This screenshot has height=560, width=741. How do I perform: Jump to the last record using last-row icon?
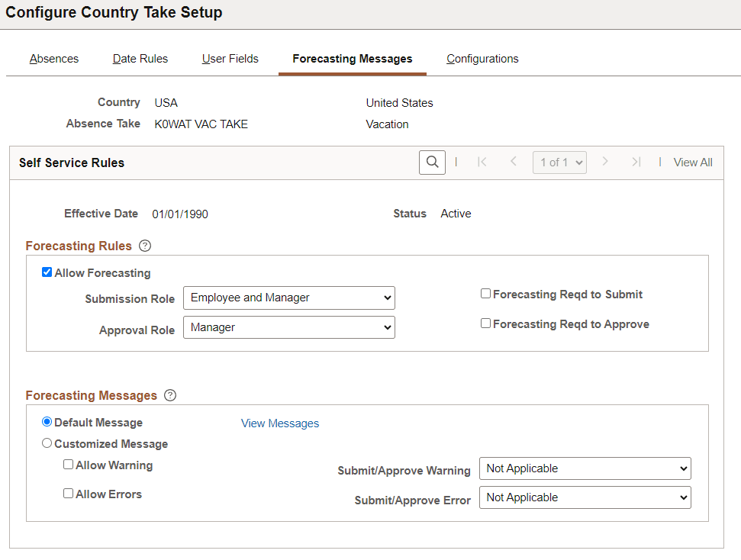tap(636, 162)
